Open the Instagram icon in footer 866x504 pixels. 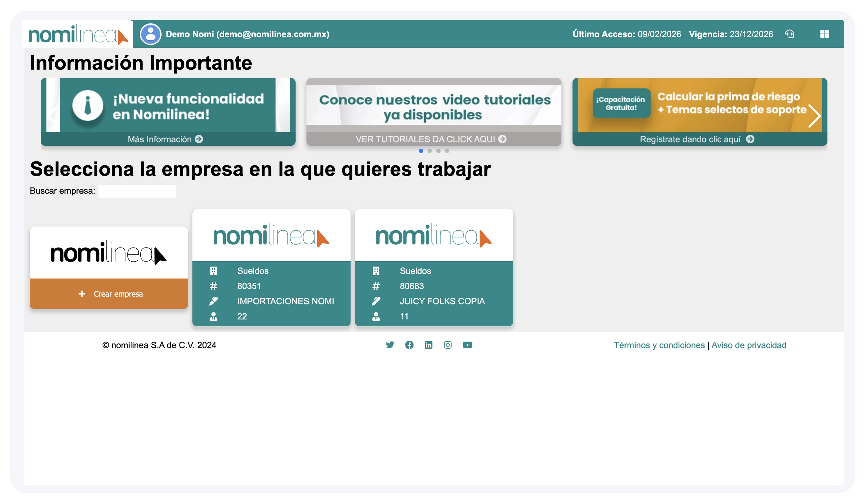tap(448, 345)
